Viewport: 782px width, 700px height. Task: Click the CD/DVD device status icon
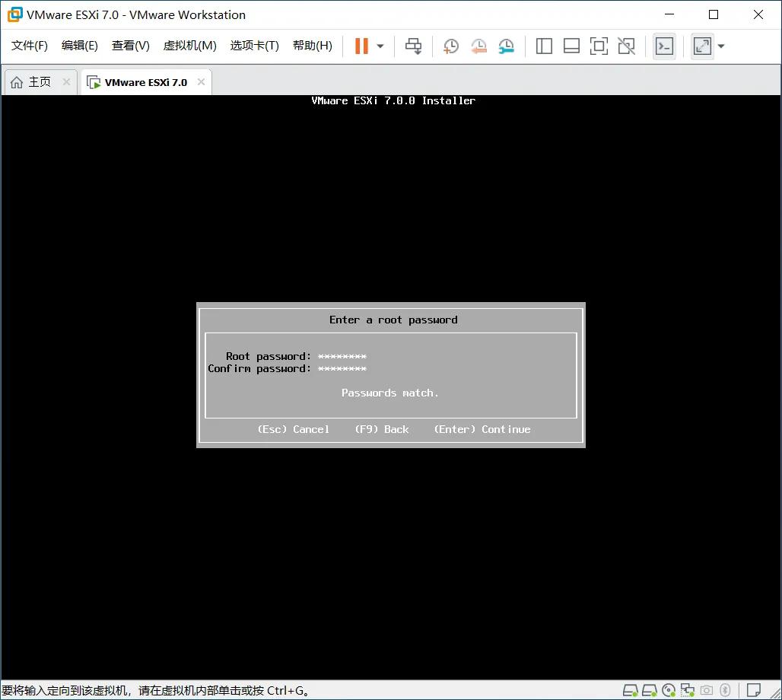pos(668,690)
